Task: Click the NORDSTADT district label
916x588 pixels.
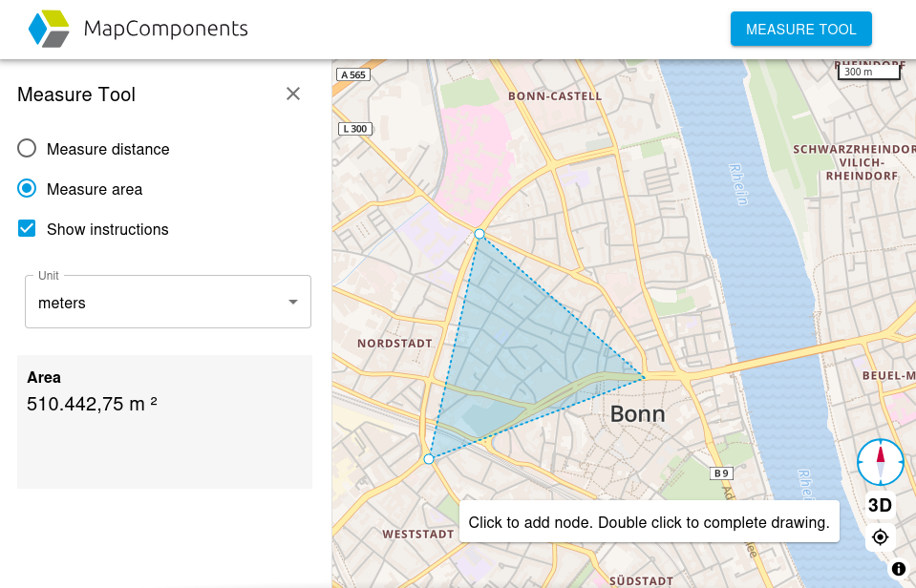Action: (x=394, y=344)
